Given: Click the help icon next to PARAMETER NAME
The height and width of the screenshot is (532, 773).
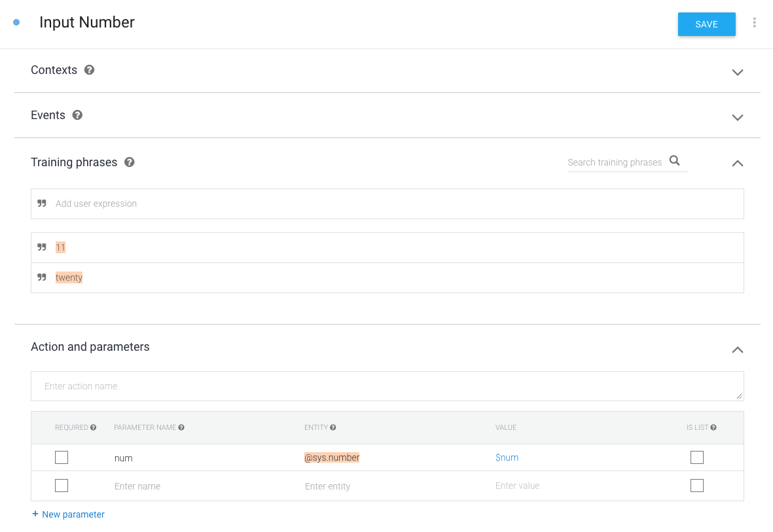Looking at the screenshot, I should (x=181, y=427).
